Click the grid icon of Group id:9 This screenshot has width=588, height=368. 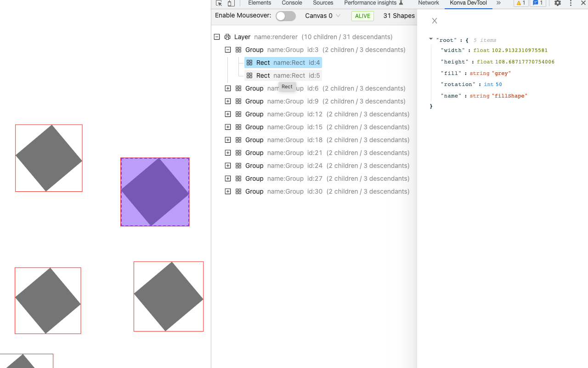(x=238, y=101)
